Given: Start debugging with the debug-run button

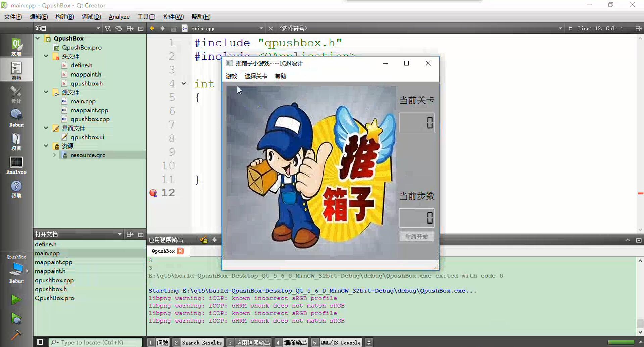Looking at the screenshot, I should coord(16,318).
